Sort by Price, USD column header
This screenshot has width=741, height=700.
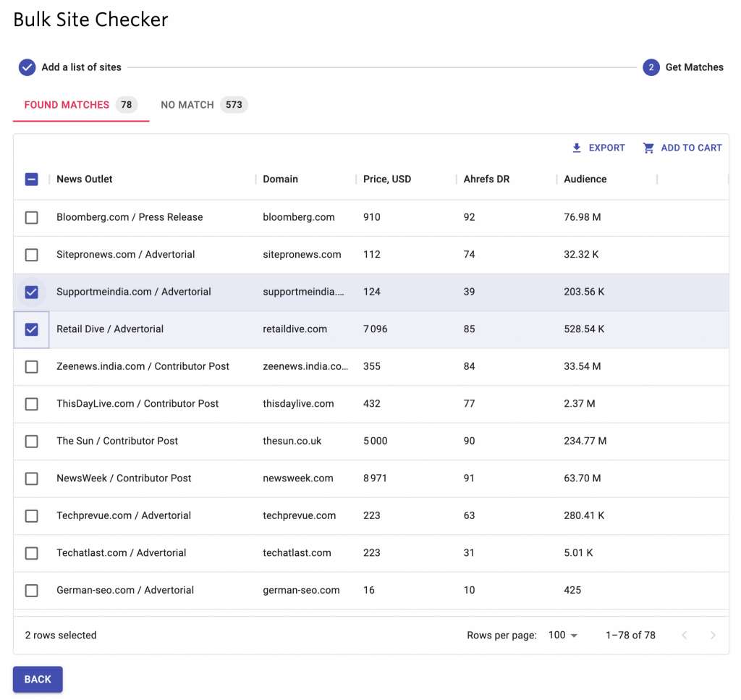tap(387, 179)
